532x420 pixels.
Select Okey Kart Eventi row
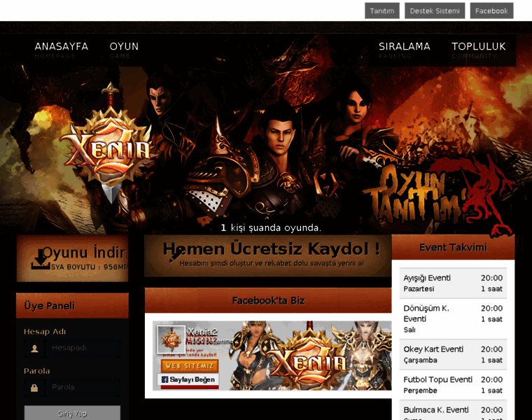453,354
